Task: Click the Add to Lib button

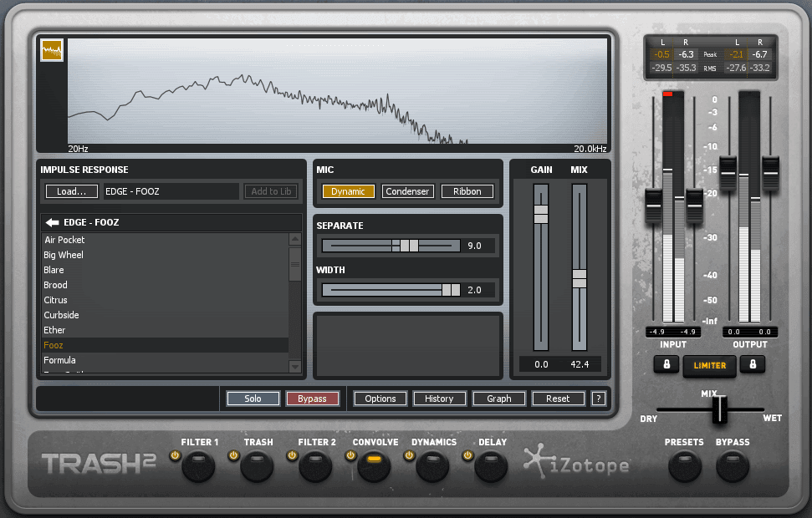Action: coord(271,191)
